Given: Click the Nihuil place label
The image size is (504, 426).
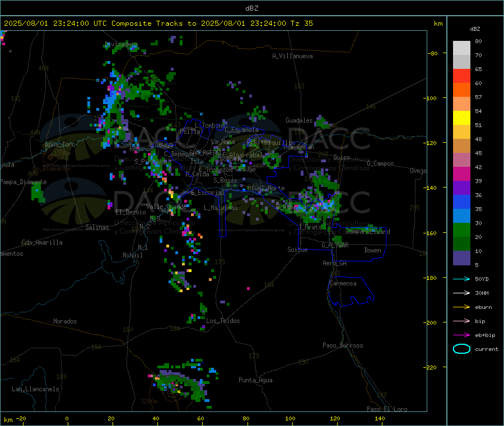Looking at the screenshot, I should pos(133,255).
